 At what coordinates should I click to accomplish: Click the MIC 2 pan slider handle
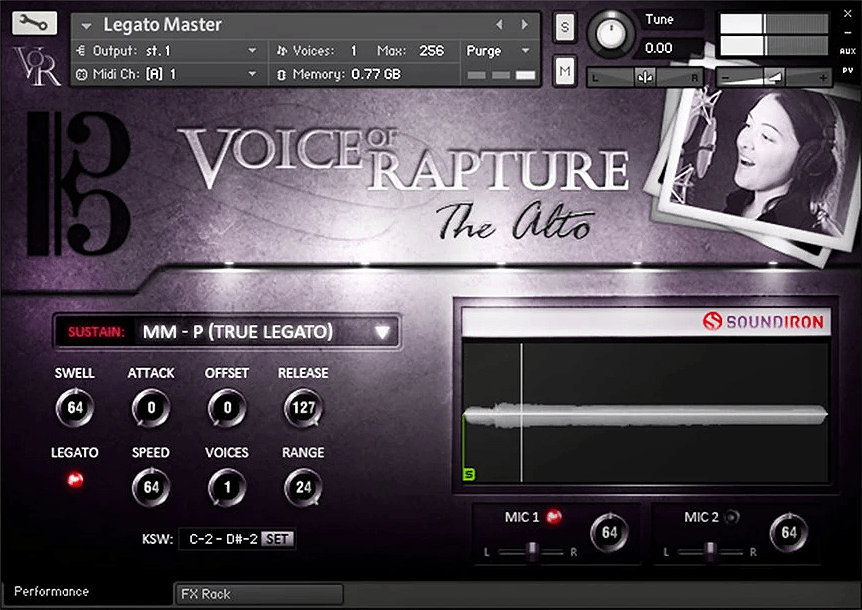point(710,551)
